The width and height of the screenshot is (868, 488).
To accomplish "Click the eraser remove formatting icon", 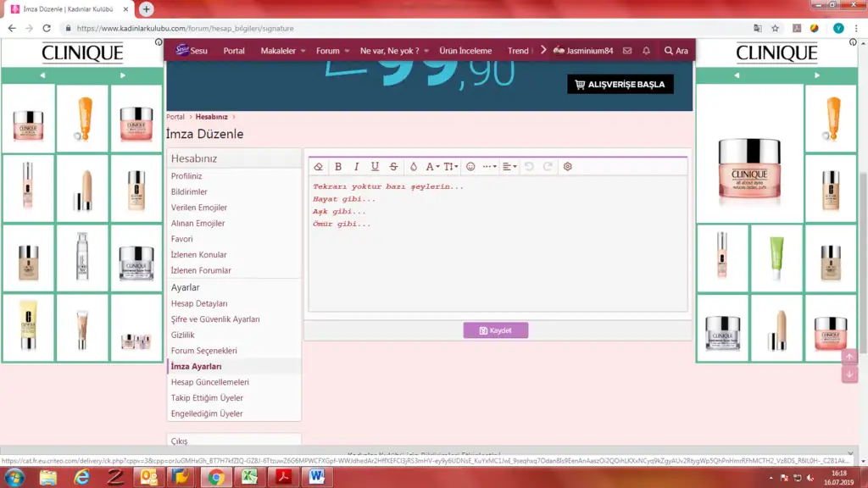I will click(319, 167).
